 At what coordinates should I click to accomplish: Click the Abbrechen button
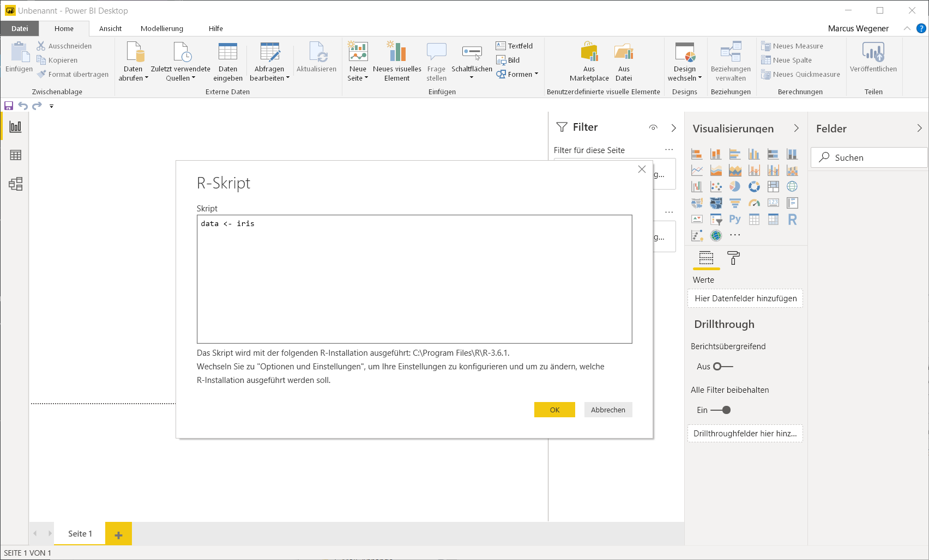click(608, 410)
